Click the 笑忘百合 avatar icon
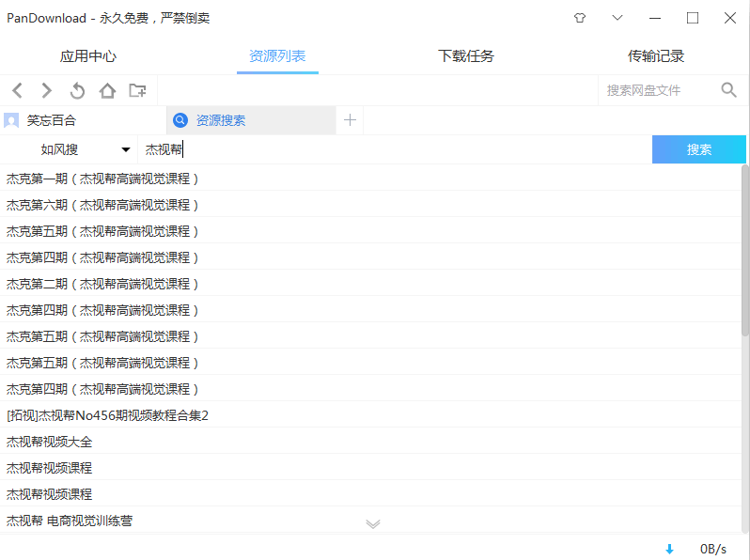750x560 pixels. (11, 120)
